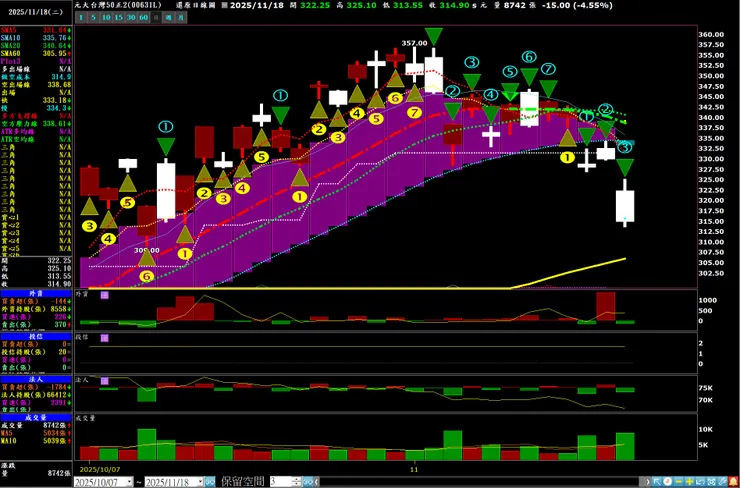Click the yellow minus zoom-out icon
Viewport: 740px width, 488px height.
[x=679, y=482]
